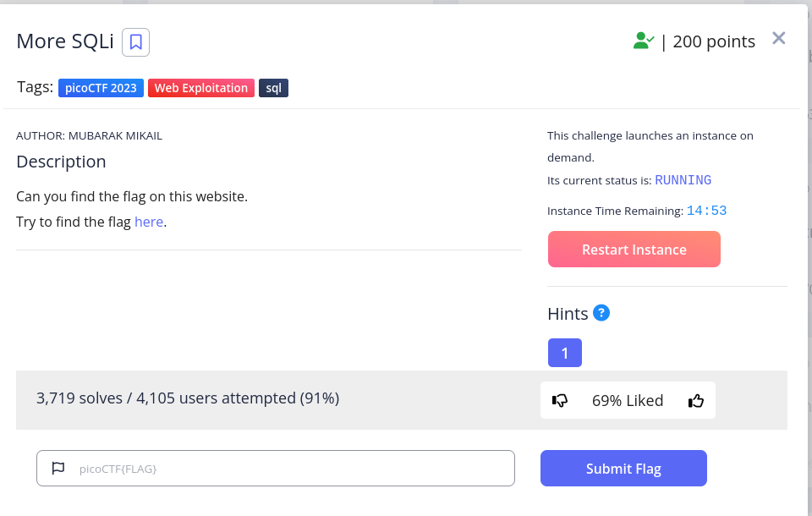Click the green solved-user icon near 200 points
Viewport: 812px width, 516px height.
tap(644, 39)
